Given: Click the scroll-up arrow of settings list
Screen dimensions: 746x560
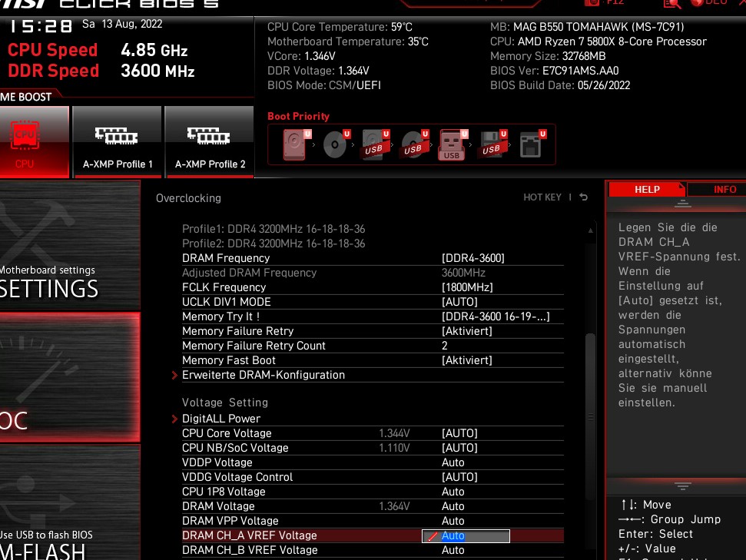Looking at the screenshot, I should coord(591,230).
